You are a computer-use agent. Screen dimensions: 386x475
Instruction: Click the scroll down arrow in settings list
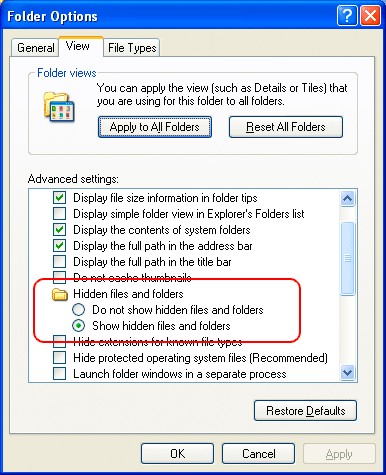348,372
